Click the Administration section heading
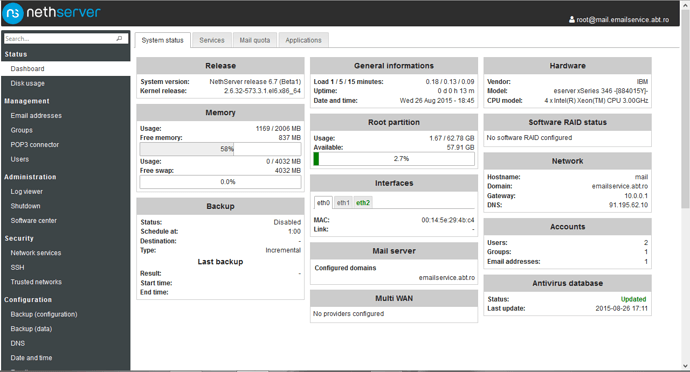The width and height of the screenshot is (690, 372). [30, 177]
